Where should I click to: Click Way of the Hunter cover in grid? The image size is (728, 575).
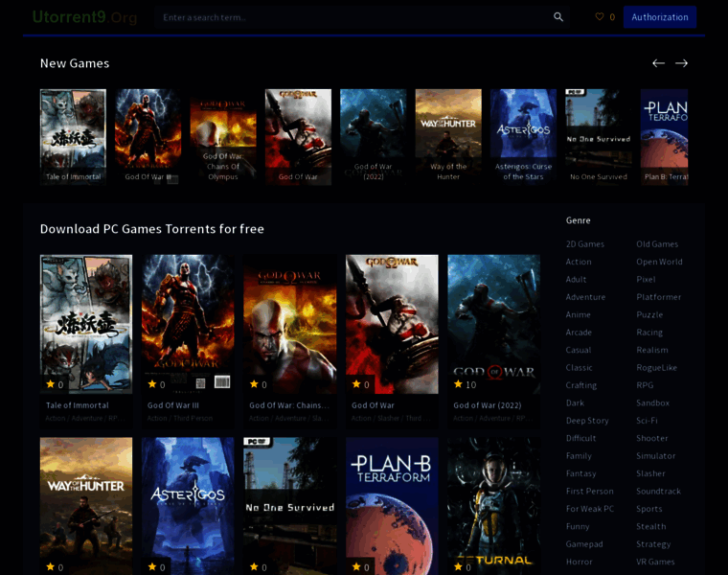[x=86, y=506]
